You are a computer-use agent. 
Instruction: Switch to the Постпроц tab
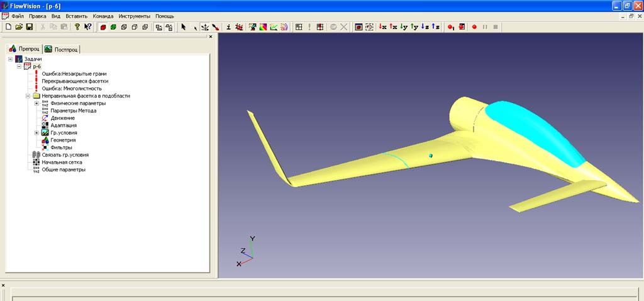coord(62,49)
